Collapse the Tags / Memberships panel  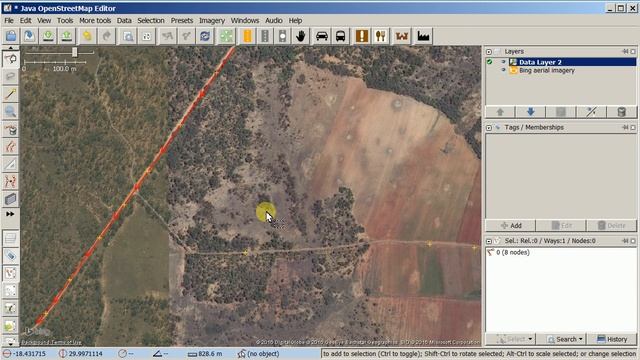pyautogui.click(x=489, y=128)
